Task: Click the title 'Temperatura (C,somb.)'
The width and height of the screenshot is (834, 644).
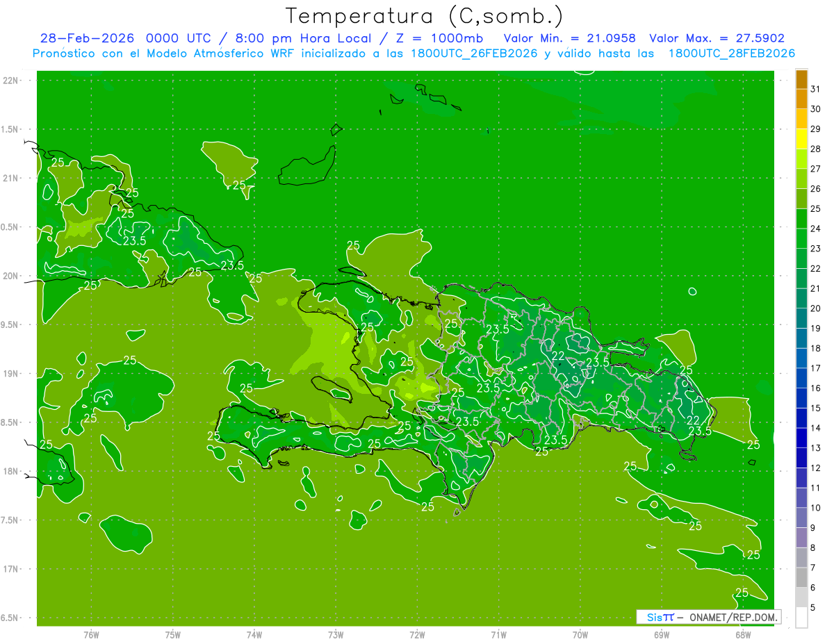Action: (425, 16)
